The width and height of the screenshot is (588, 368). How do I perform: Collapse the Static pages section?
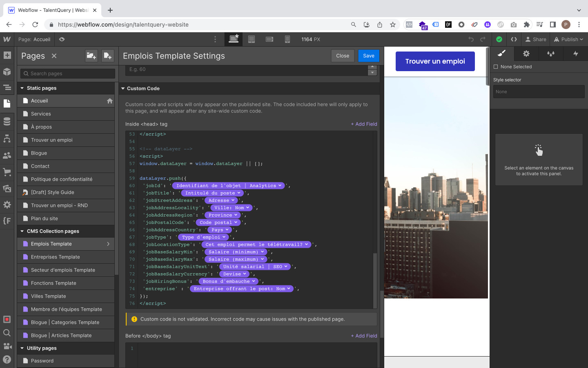point(22,88)
